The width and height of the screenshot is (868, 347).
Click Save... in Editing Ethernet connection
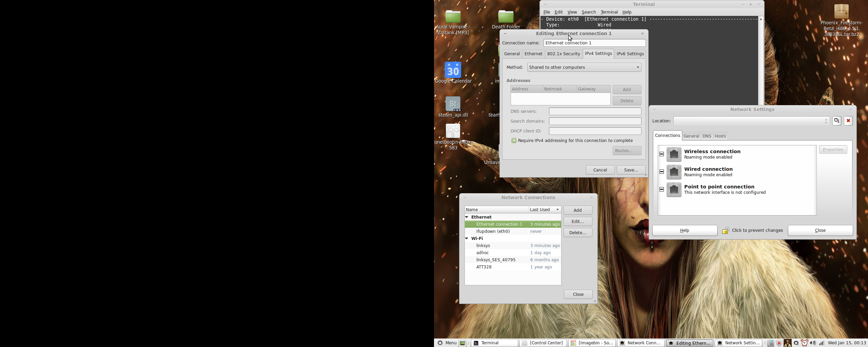coord(631,170)
